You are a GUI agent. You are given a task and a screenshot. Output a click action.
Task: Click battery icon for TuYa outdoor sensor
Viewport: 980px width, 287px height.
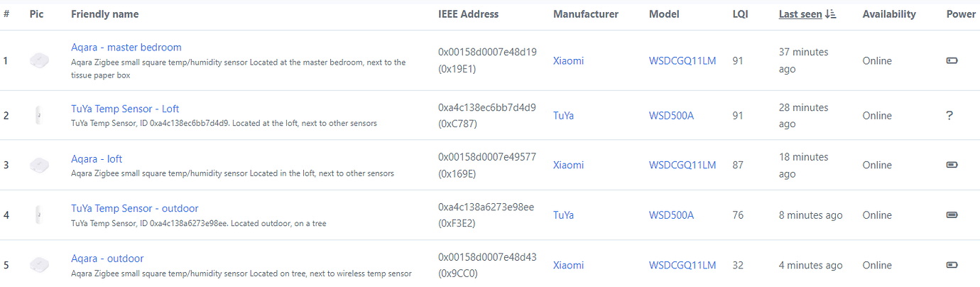click(952, 215)
